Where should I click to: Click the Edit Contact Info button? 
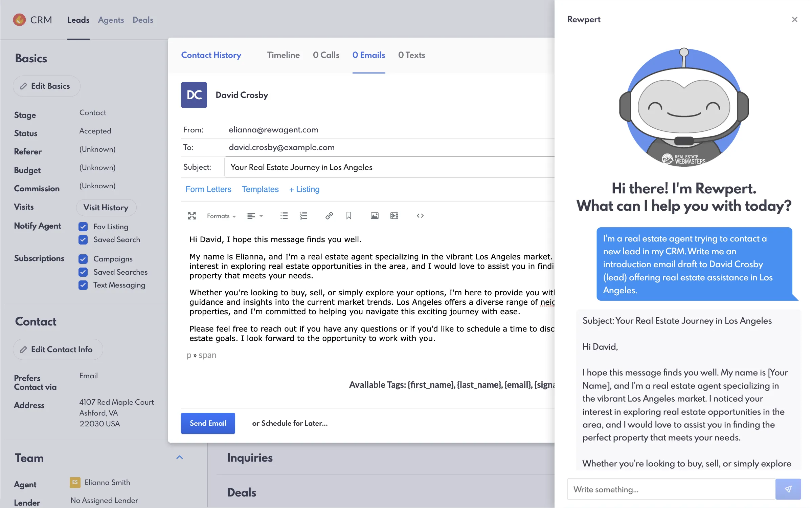pos(58,349)
